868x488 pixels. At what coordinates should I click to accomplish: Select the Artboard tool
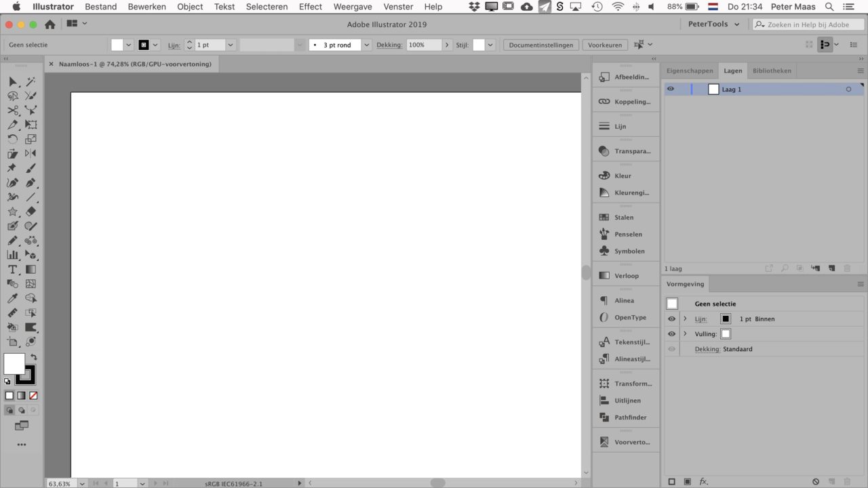coord(13,342)
